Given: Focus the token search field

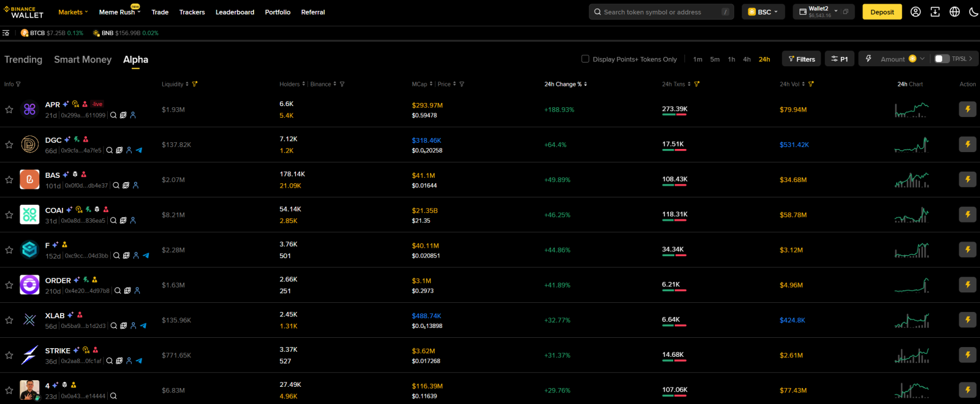Looking at the screenshot, I should (x=661, y=12).
